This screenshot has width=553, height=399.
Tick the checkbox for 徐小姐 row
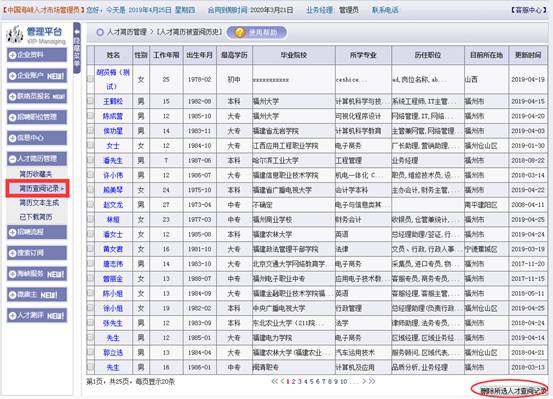tap(91, 308)
